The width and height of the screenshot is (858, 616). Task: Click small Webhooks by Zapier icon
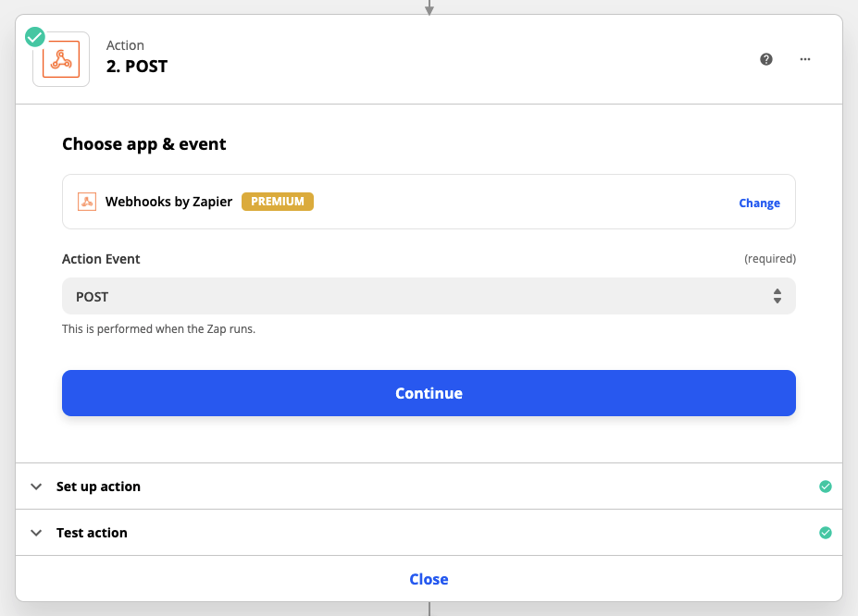pyautogui.click(x=87, y=202)
